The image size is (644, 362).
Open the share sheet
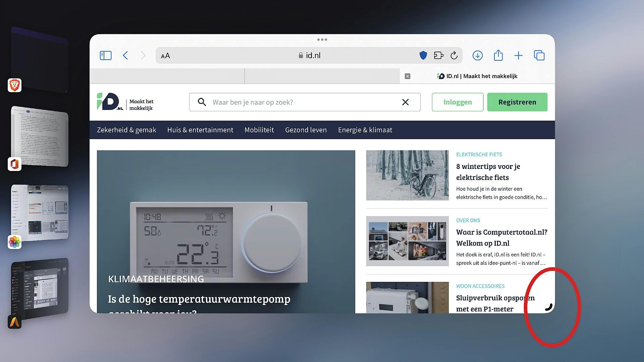coord(498,55)
